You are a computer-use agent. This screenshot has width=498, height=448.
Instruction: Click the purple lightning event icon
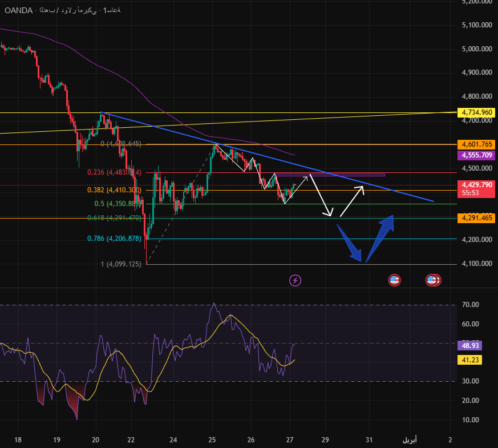click(x=295, y=280)
